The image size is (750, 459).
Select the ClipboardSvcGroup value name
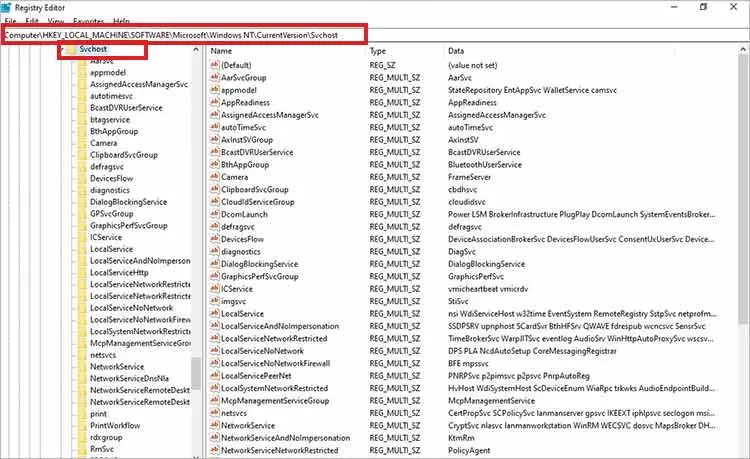click(255, 189)
